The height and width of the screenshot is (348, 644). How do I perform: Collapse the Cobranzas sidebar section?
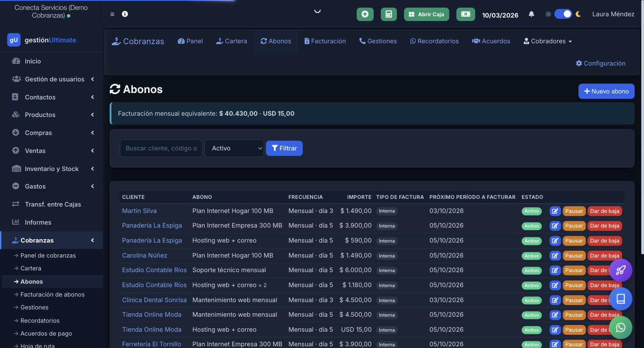coord(51,240)
